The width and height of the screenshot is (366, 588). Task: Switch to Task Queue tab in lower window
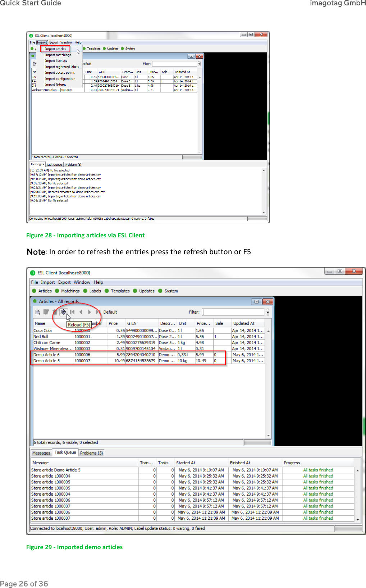coord(65,452)
